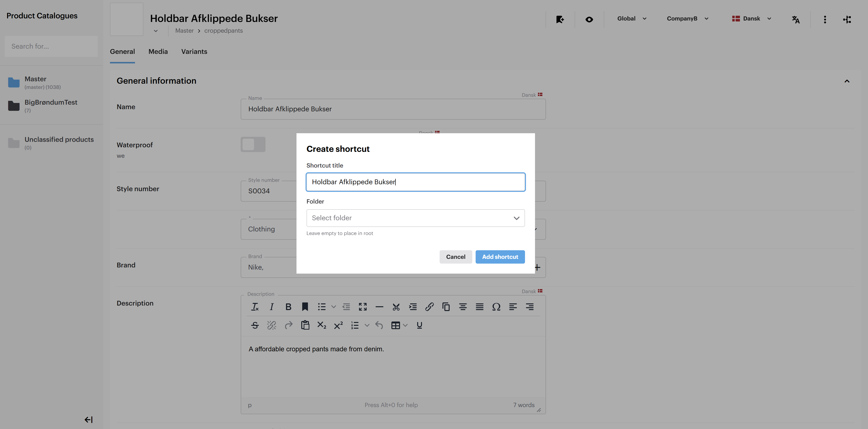Open the CompanyB dropdown
This screenshot has height=429, width=868.
point(687,19)
